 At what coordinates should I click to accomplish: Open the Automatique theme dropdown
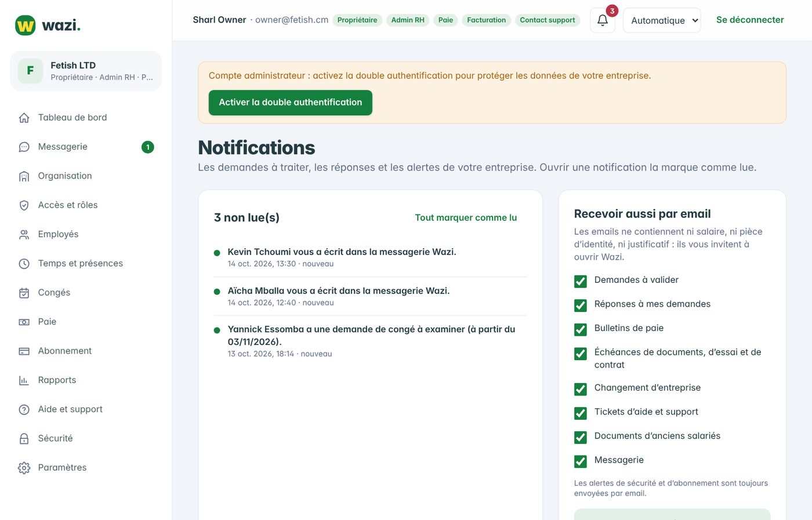(x=662, y=20)
